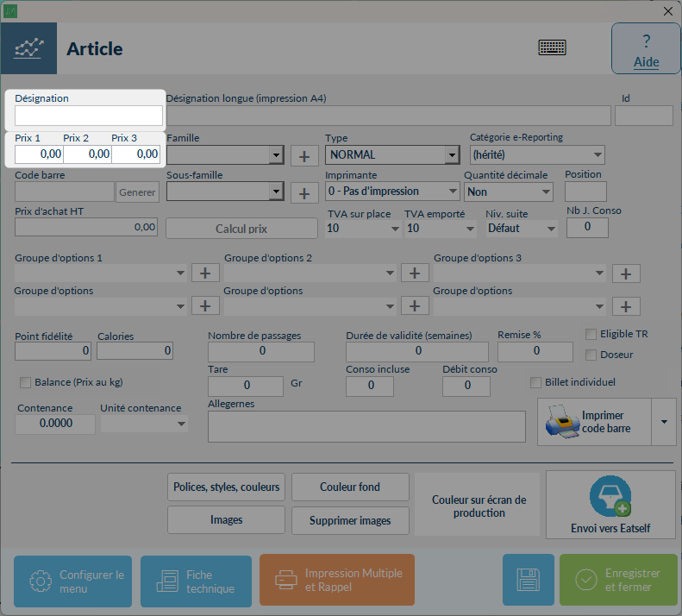Toggle the Doseur checkbox
682x616 pixels.
tap(591, 355)
